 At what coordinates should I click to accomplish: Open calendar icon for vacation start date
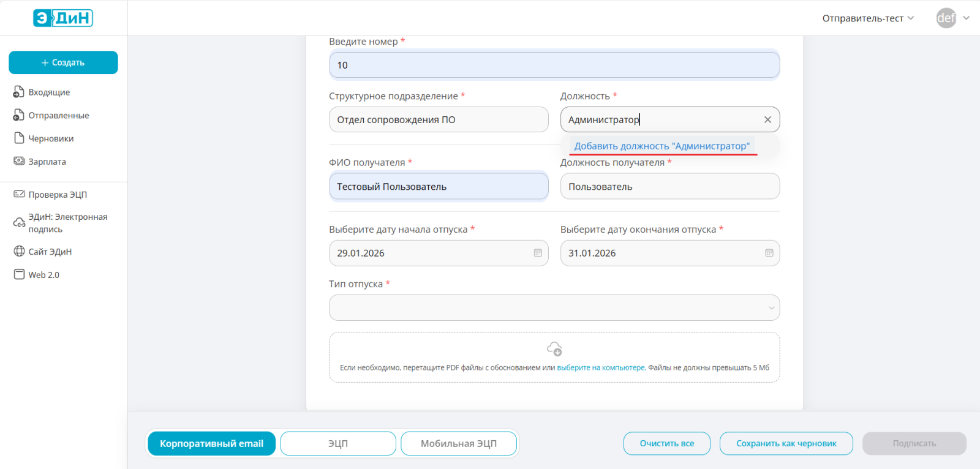coord(538,253)
